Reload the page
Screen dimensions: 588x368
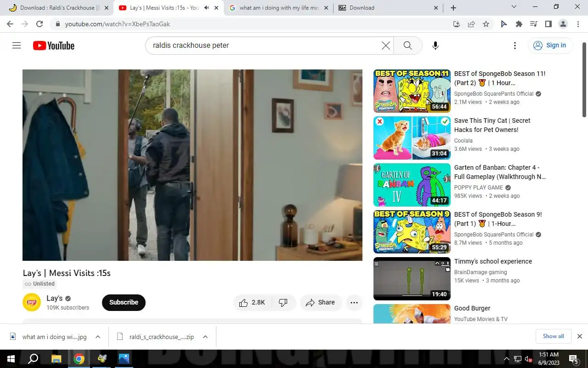(x=40, y=24)
